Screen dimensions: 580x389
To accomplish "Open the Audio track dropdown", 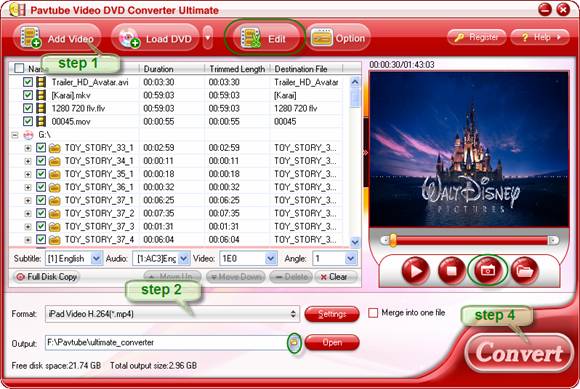I will point(184,258).
